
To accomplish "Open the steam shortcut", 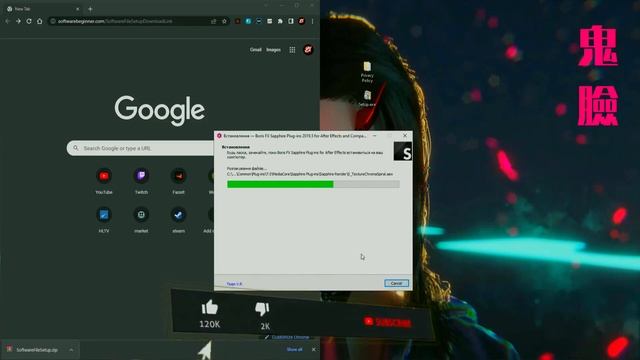I will pos(178,220).
